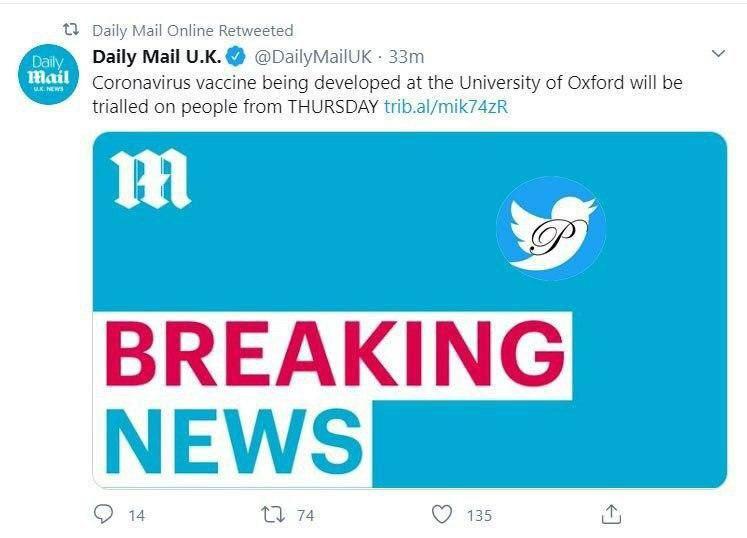Expand the tweet options chevron
The width and height of the screenshot is (747, 538).
[x=717, y=53]
